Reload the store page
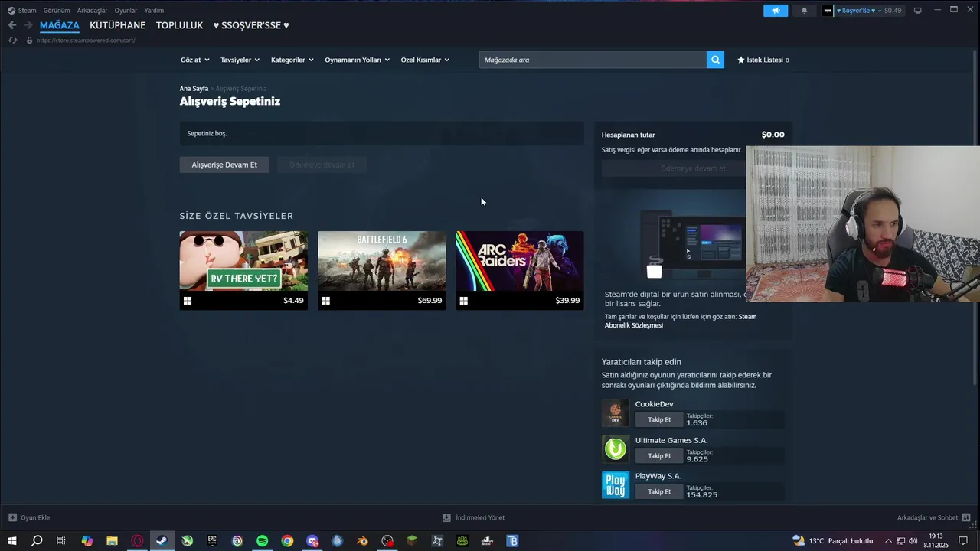This screenshot has height=551, width=980. (x=12, y=40)
